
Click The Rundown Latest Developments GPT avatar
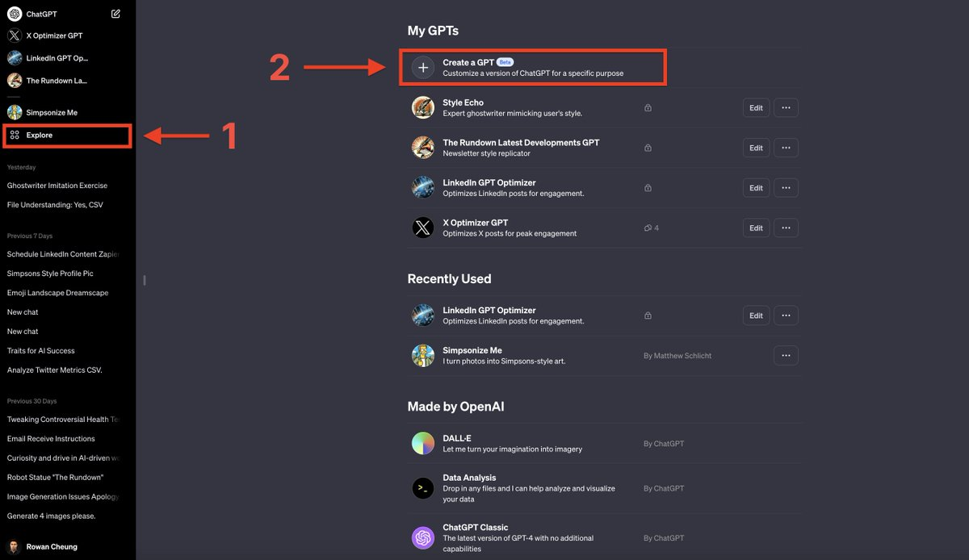click(x=422, y=147)
